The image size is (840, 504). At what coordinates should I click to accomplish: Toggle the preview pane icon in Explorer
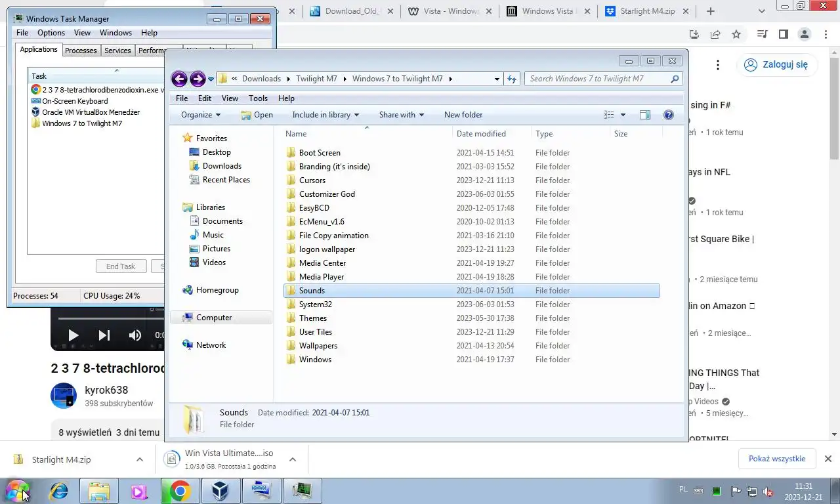(x=645, y=115)
